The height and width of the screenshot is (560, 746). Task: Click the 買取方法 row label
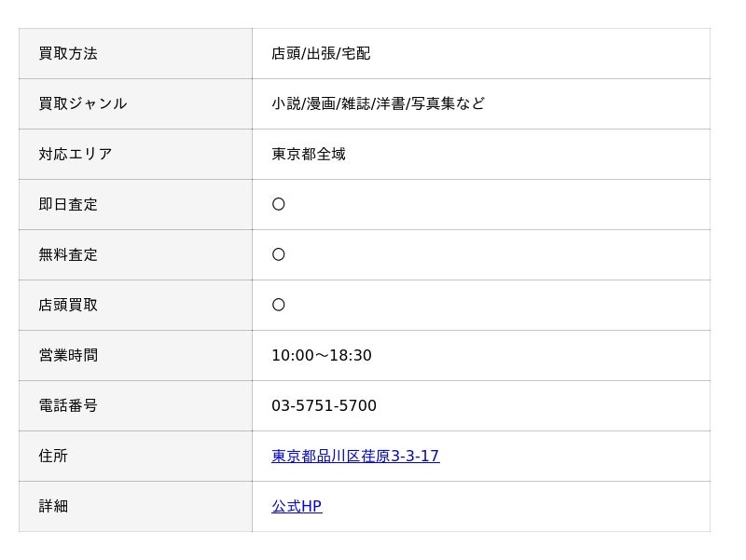tap(68, 53)
